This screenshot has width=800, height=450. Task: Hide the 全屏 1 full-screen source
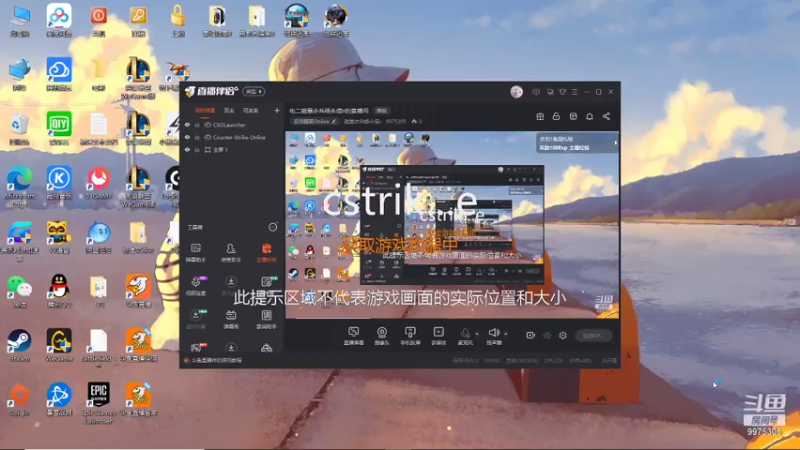click(x=187, y=150)
